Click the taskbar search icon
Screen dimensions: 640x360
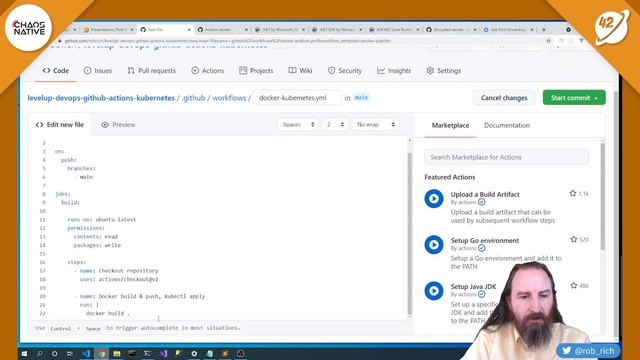click(39, 353)
